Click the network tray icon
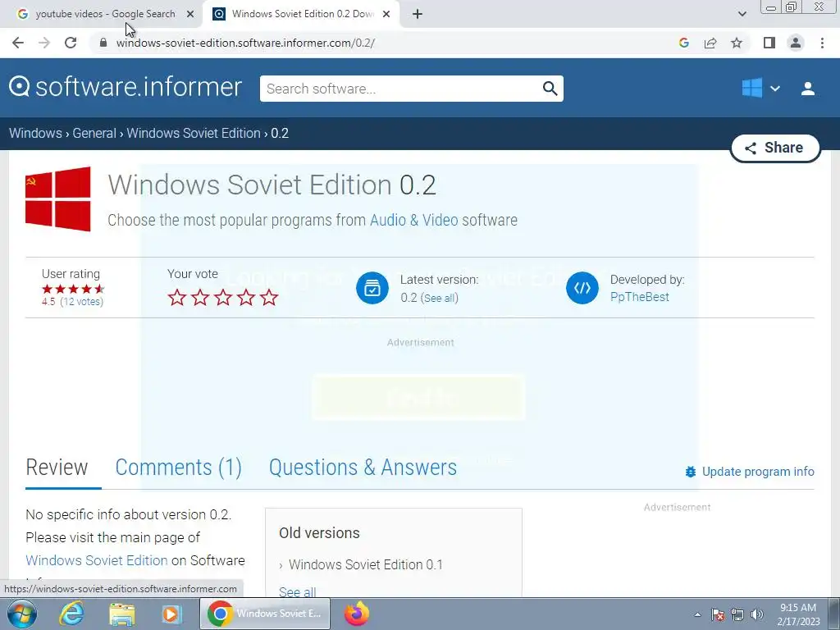Viewport: 840px width, 630px height. 737,614
